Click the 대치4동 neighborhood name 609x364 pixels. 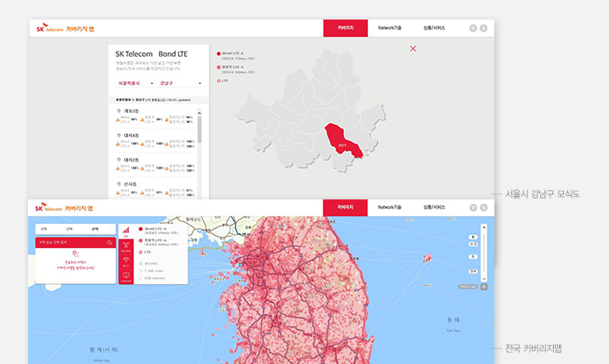132,136
